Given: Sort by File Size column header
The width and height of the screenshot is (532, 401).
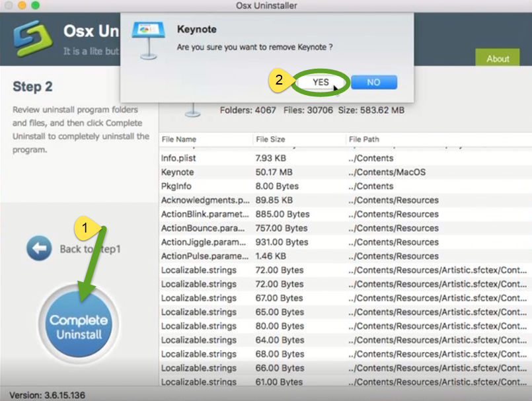Looking at the screenshot, I should pos(270,139).
